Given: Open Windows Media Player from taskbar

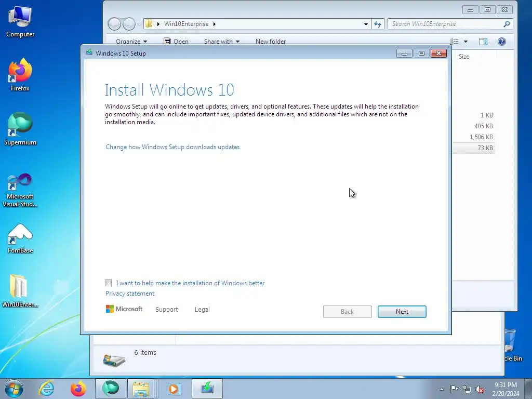Looking at the screenshot, I should coord(174,389).
